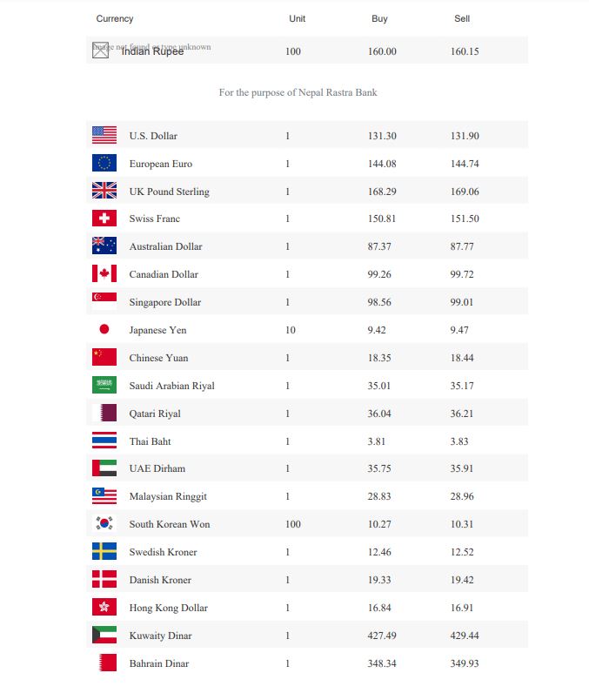The image size is (589, 700).
Task: Click the UK Pound Sterling flag
Action: pyautogui.click(x=104, y=191)
